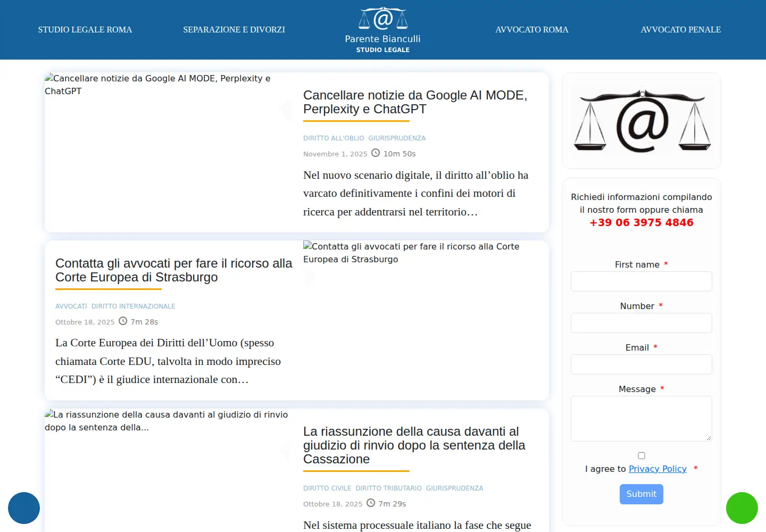The image size is (766, 532).
Task: Click the Google AI MODE article thumbnail image
Action: [169, 152]
